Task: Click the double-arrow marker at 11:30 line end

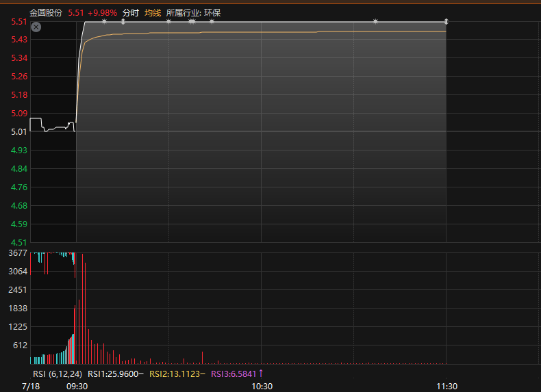Action: click(x=446, y=22)
